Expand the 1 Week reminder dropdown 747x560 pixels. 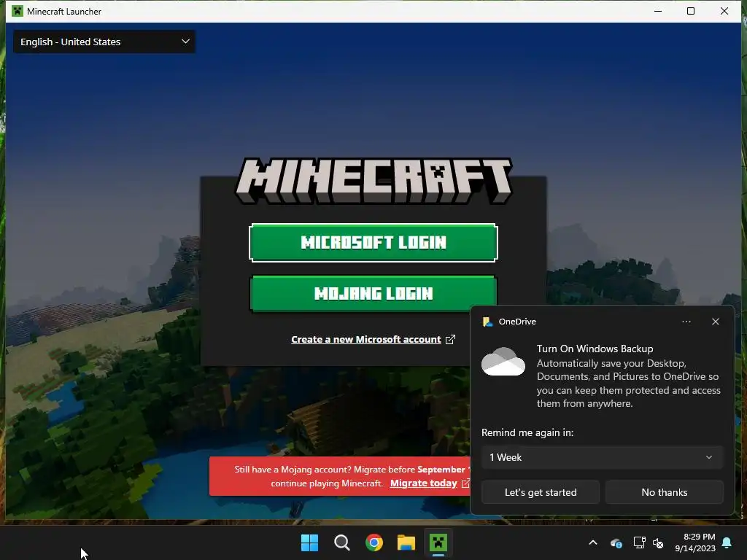[602, 457]
